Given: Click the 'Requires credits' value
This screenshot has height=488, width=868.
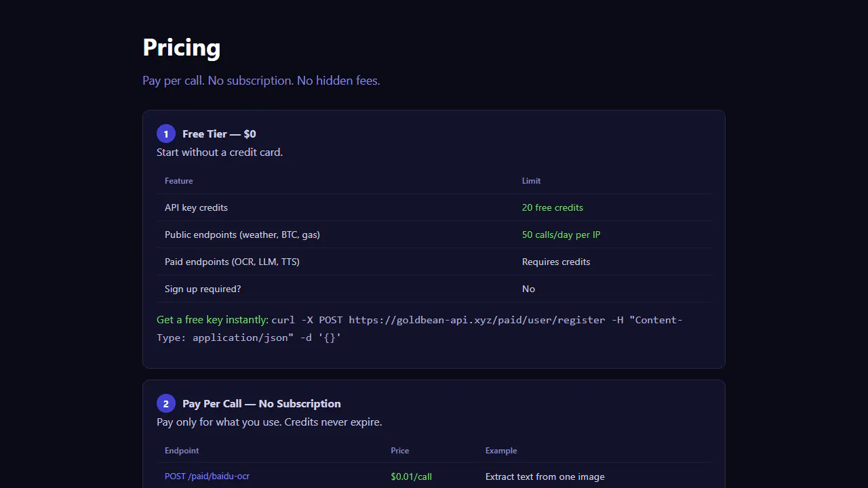Looking at the screenshot, I should point(556,262).
